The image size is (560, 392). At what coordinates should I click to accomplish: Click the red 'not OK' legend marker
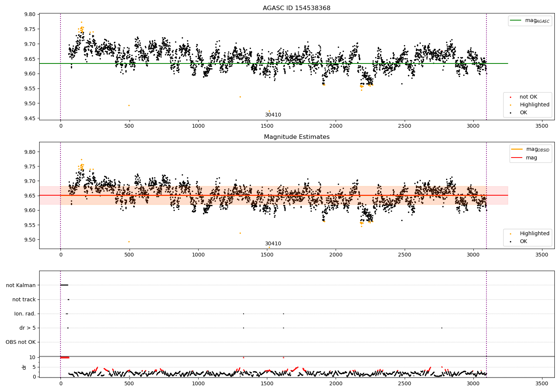pos(510,97)
